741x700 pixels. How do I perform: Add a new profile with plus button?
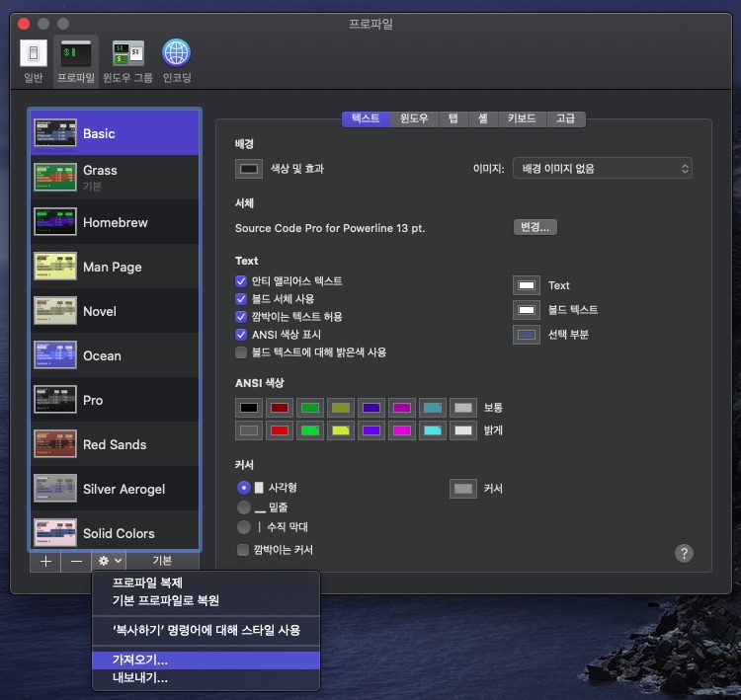point(45,561)
